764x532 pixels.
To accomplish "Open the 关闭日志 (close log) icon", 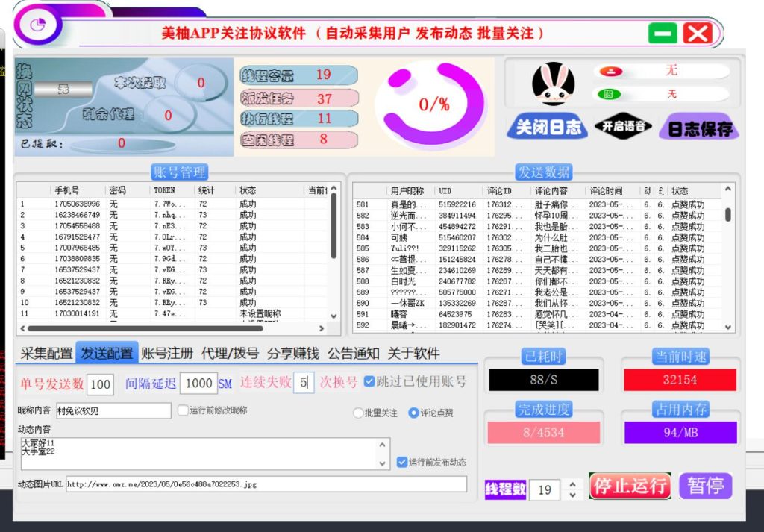I will point(547,127).
